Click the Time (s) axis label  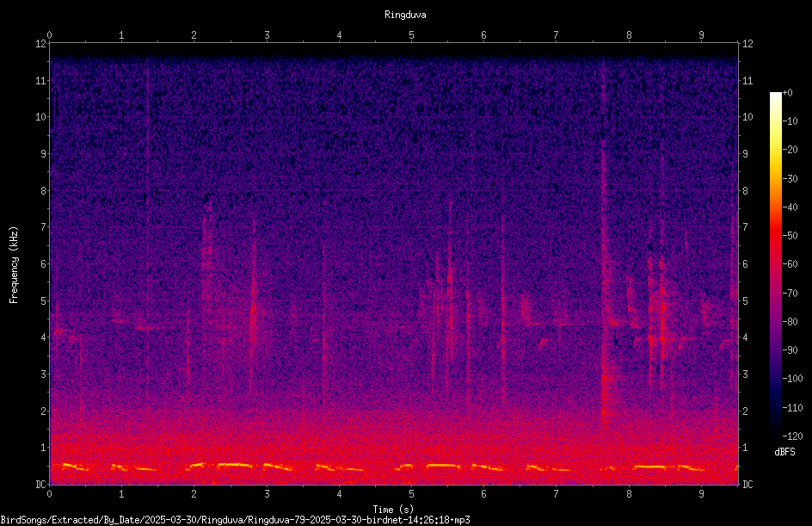(393, 510)
